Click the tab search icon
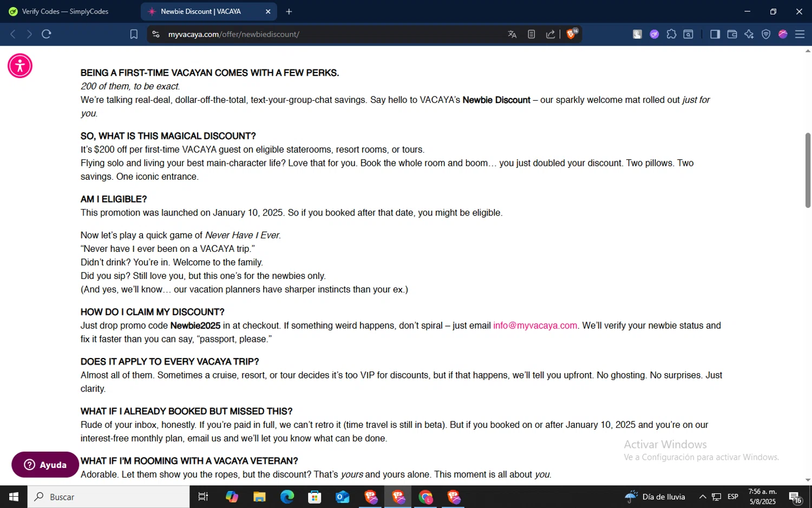 [x=689, y=34]
